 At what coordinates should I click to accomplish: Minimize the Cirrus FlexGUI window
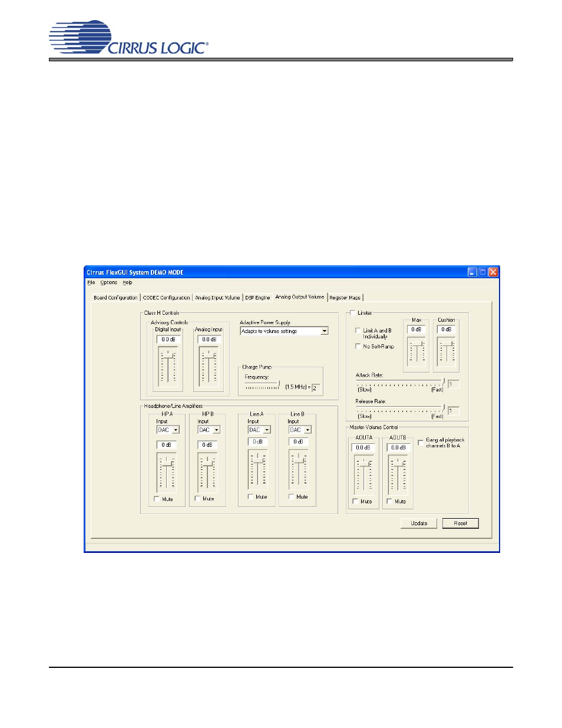tap(472, 272)
